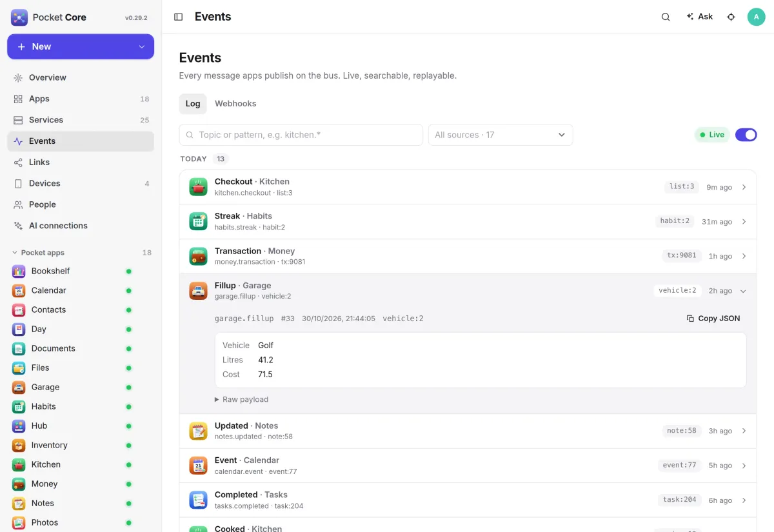This screenshot has height=532, width=774.
Task: Open the Links page in sidebar
Action: click(81, 162)
